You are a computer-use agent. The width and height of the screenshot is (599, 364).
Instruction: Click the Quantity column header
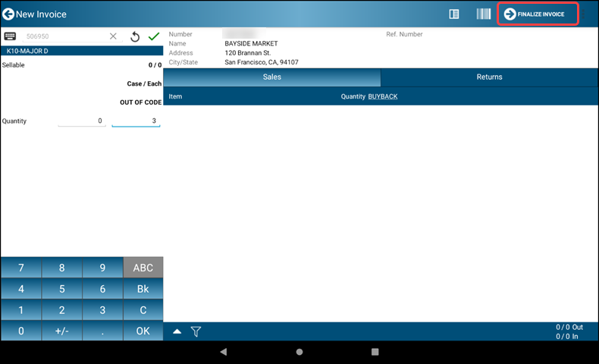[x=353, y=96]
